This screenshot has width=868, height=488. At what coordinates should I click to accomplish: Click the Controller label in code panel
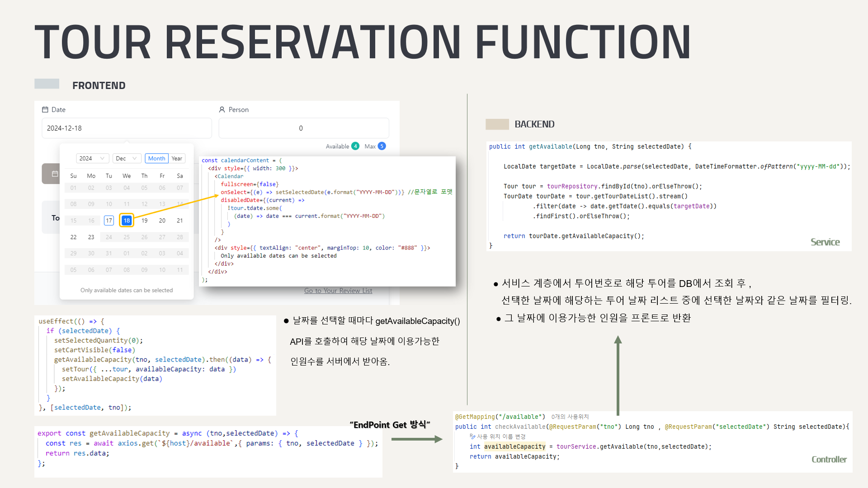pos(829,460)
